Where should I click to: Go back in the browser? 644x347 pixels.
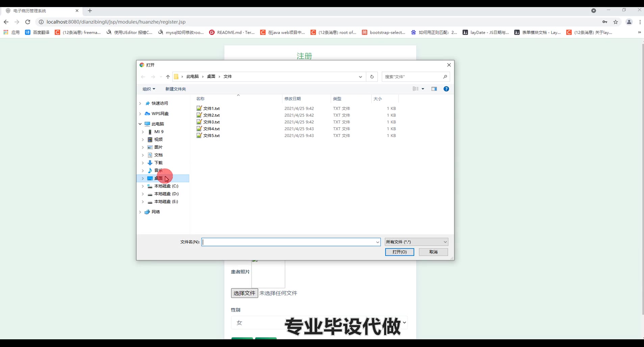(x=6, y=22)
